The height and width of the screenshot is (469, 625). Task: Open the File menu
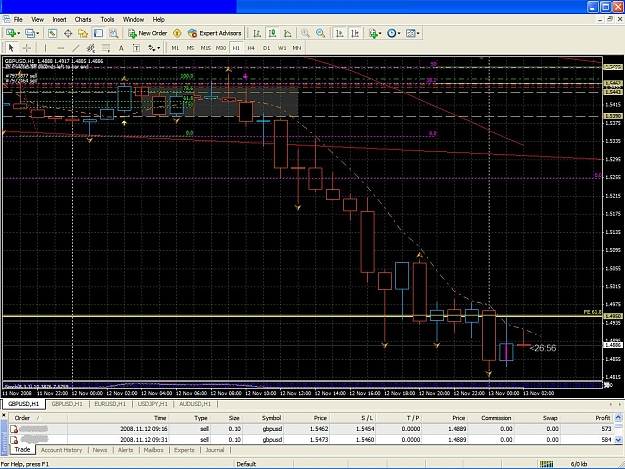18,20
